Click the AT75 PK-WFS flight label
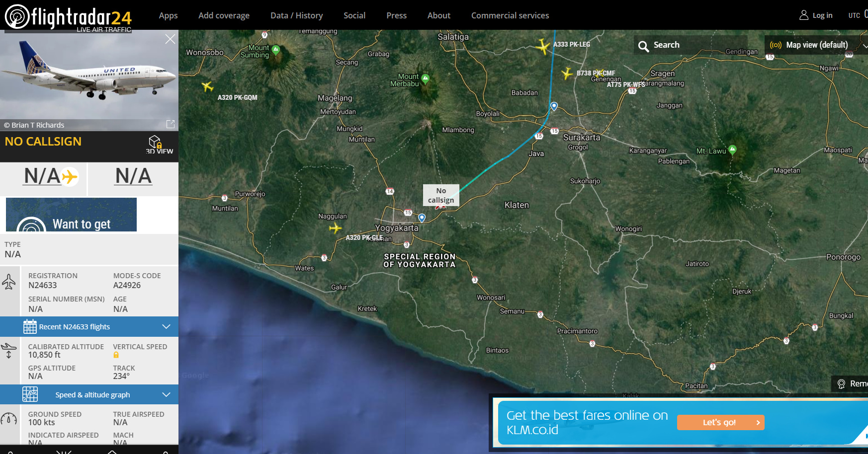Image resolution: width=868 pixels, height=454 pixels. 626,84
